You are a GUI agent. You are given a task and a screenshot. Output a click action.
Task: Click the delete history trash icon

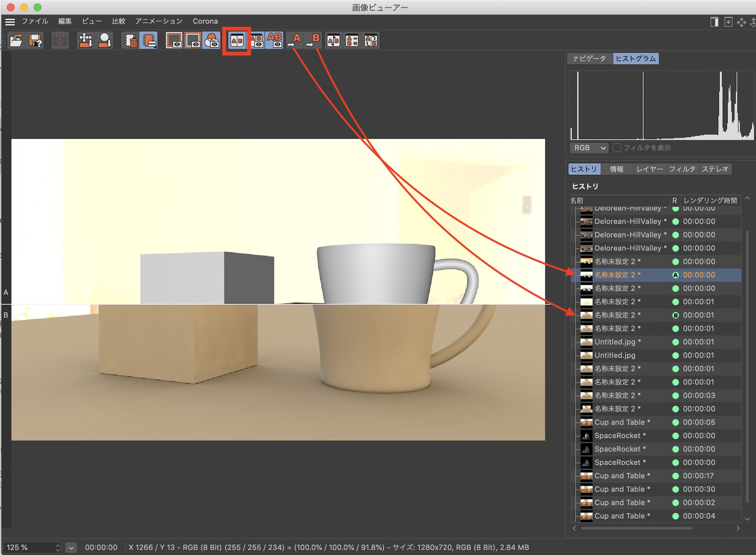[131, 40]
